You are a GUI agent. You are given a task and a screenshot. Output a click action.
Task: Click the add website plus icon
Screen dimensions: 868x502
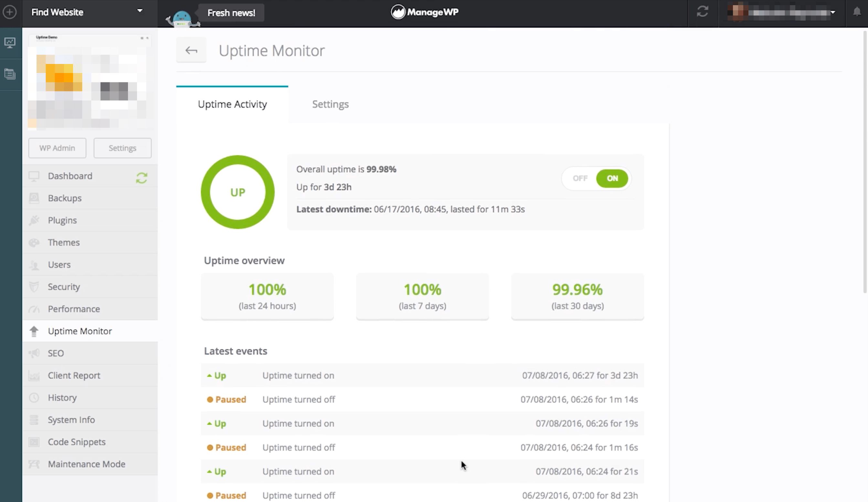(10, 12)
